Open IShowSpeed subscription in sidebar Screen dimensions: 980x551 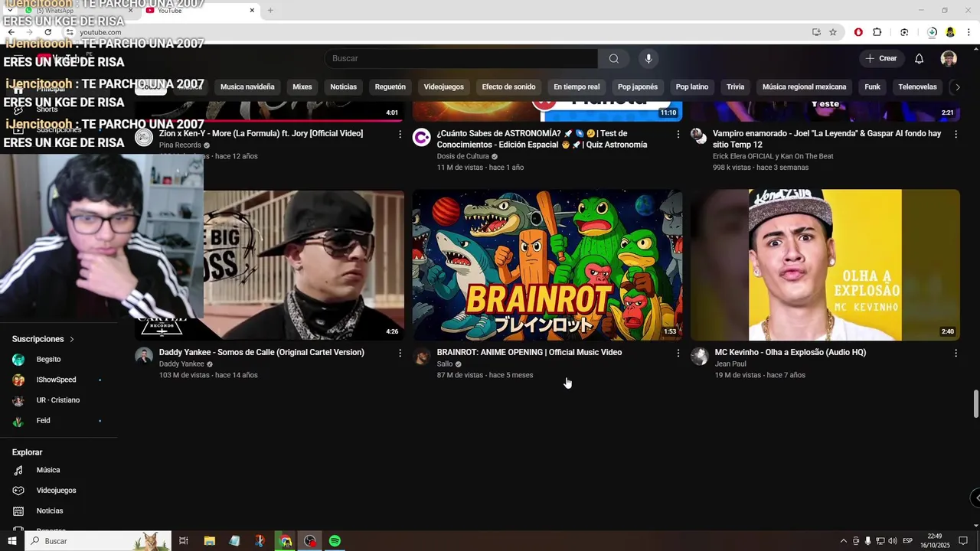[58, 380]
